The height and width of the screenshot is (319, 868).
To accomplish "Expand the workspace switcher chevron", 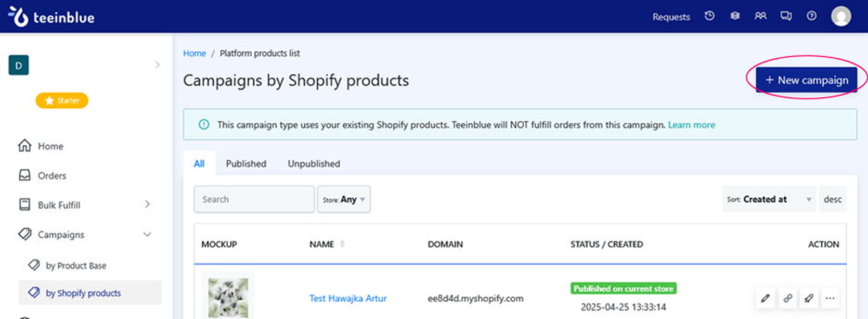I will [157, 65].
